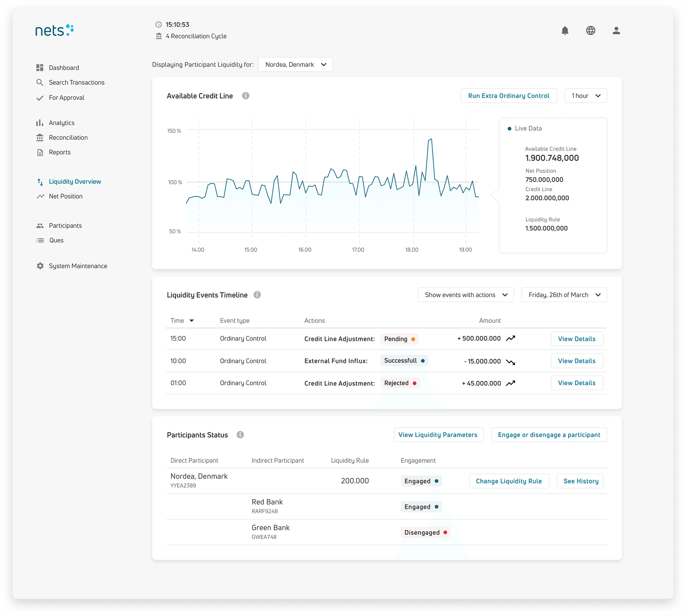The width and height of the screenshot is (686, 616).
Task: Click the Liquidity Overview arrows icon
Action: [x=40, y=182]
